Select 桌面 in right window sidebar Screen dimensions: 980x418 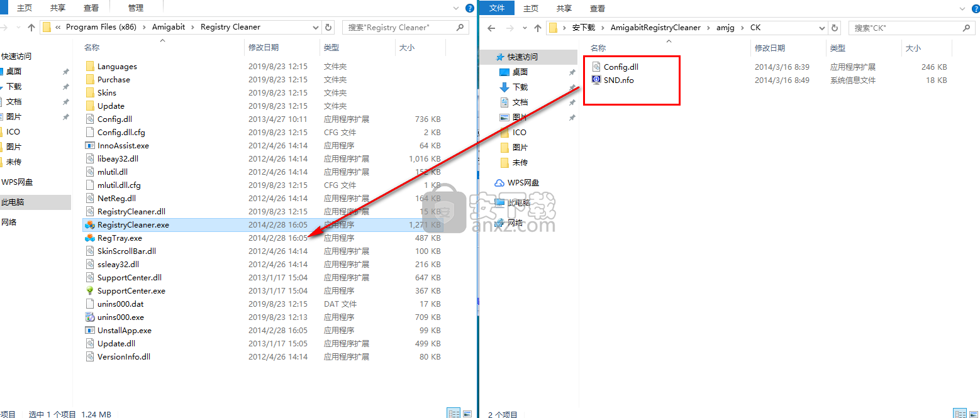(520, 72)
